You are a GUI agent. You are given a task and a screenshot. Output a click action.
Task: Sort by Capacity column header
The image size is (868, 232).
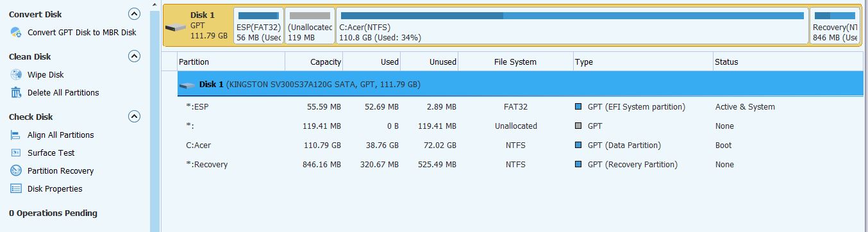[x=314, y=62]
